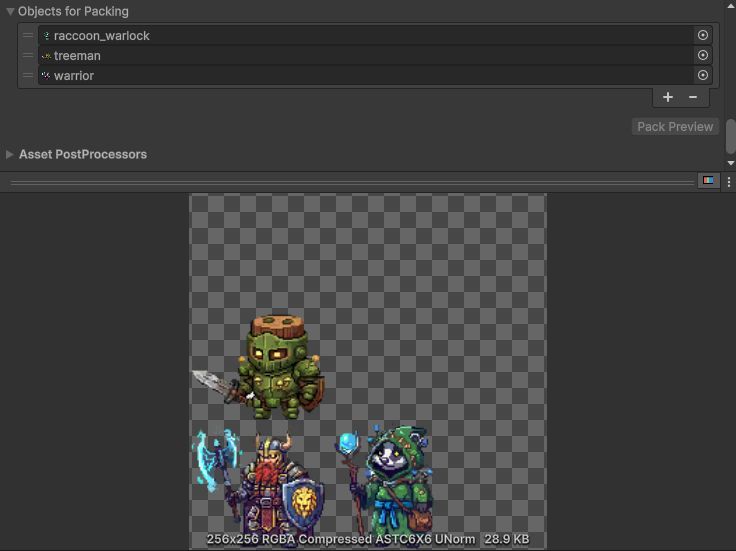Expand the Asset PostProcessors section

click(x=9, y=154)
